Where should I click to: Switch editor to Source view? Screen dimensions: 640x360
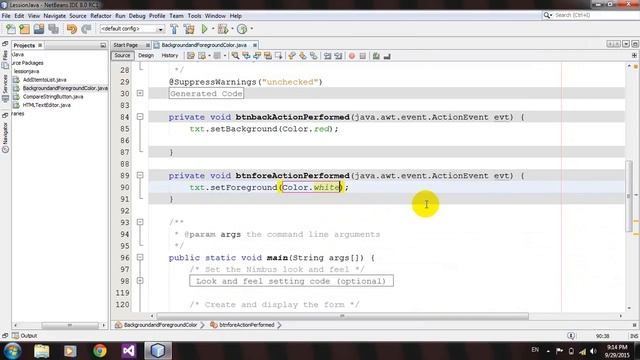[122, 56]
